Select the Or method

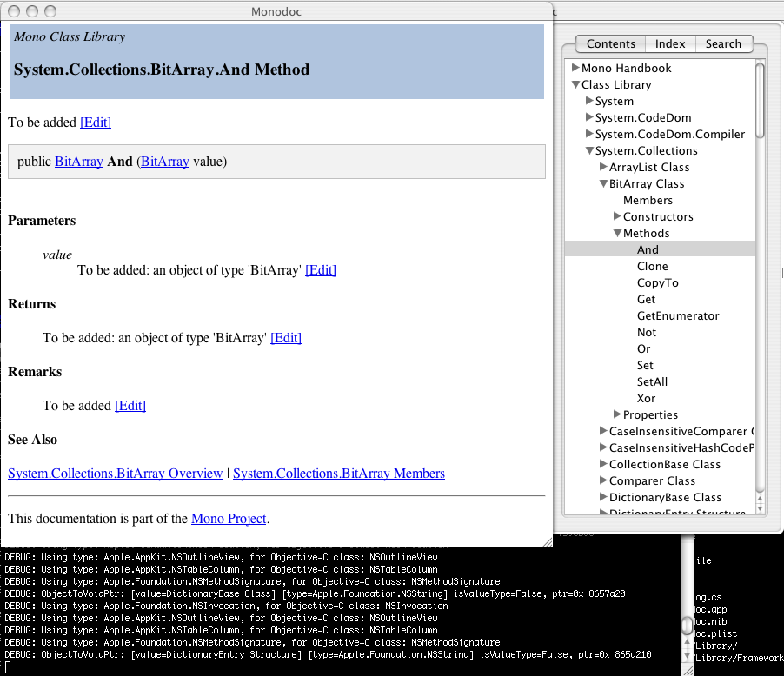click(x=643, y=348)
